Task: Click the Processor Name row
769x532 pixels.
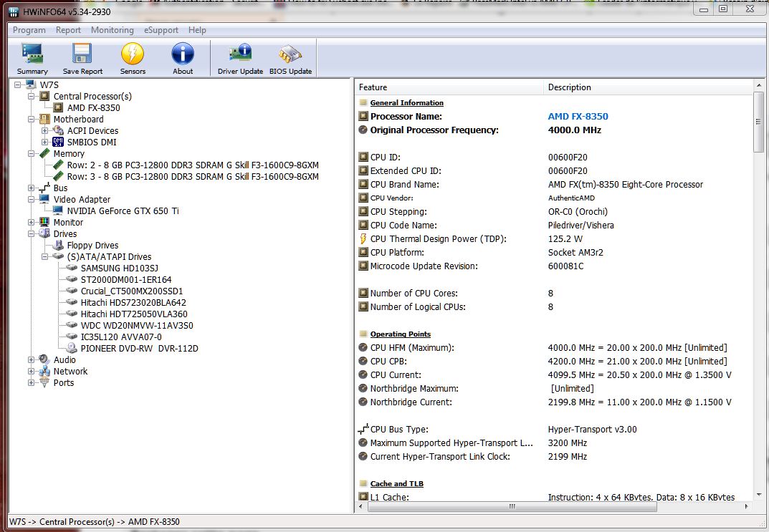Action: (x=554, y=116)
